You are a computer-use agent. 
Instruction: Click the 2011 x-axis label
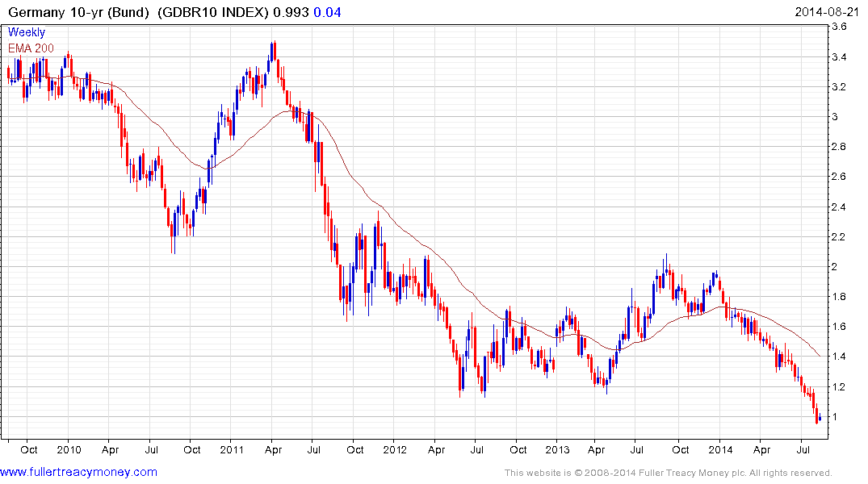tap(232, 449)
